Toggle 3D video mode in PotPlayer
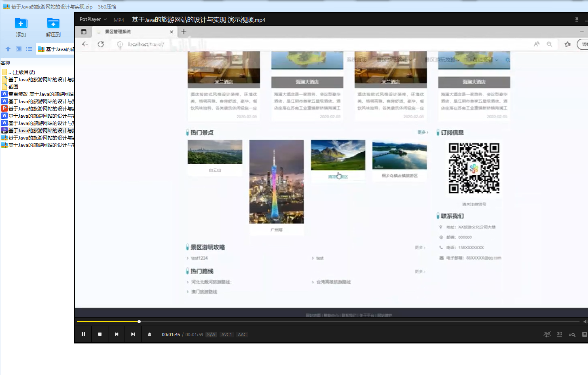This screenshot has width=588, height=375. coord(560,334)
